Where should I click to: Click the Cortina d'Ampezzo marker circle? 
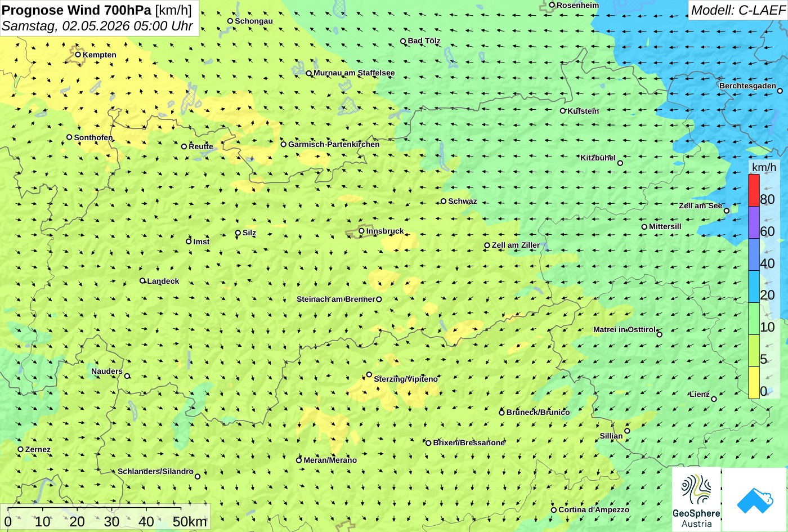pyautogui.click(x=554, y=510)
